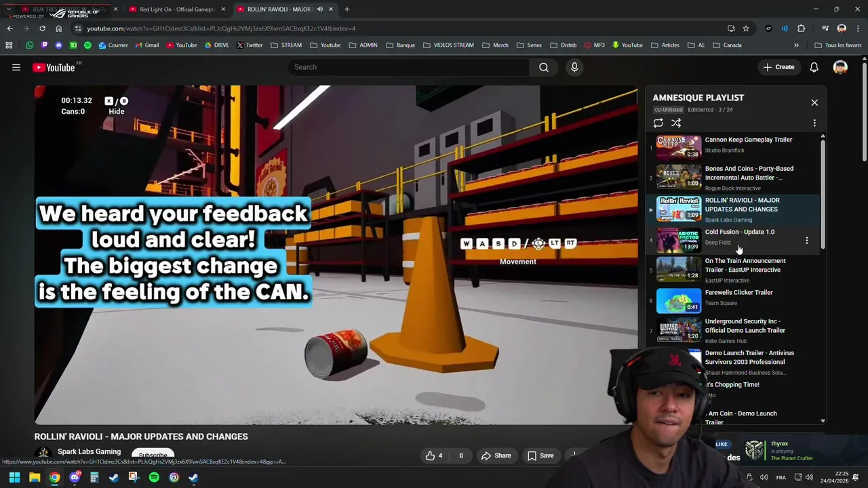Open Farewells Clicker Trailer
Image resolution: width=868 pixels, height=488 pixels.
(732, 300)
